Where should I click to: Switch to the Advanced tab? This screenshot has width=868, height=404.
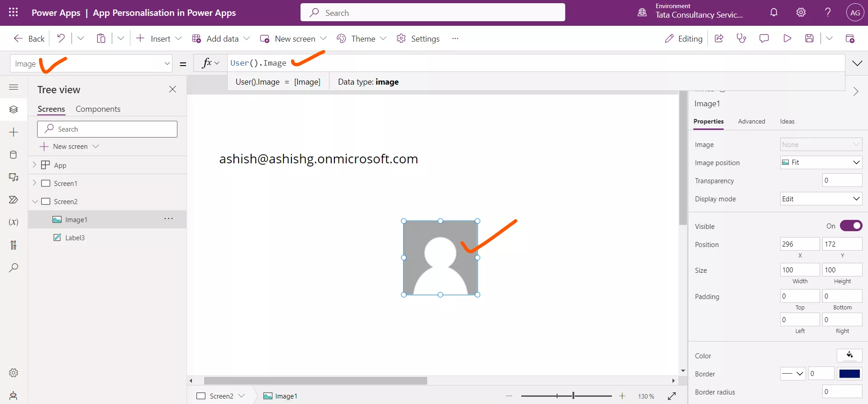(x=751, y=121)
